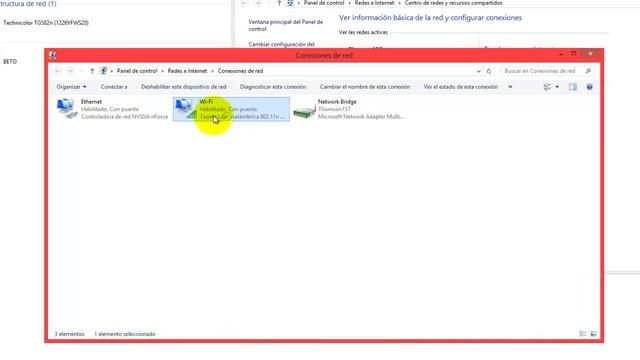640x360 pixels.
Task: Open view options dropdown arrow
Action: tap(557, 87)
